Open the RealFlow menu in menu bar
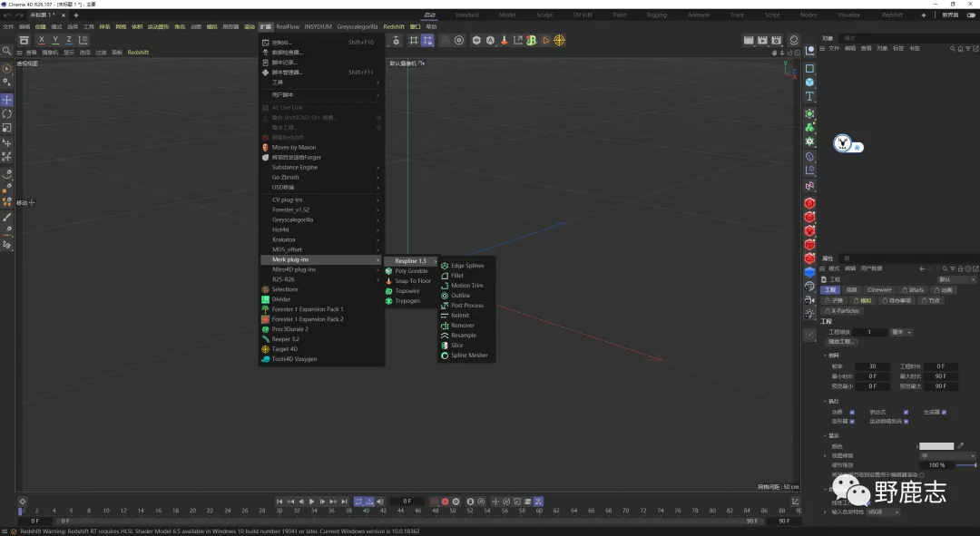Viewport: 980px width, 536px height. pos(288,27)
